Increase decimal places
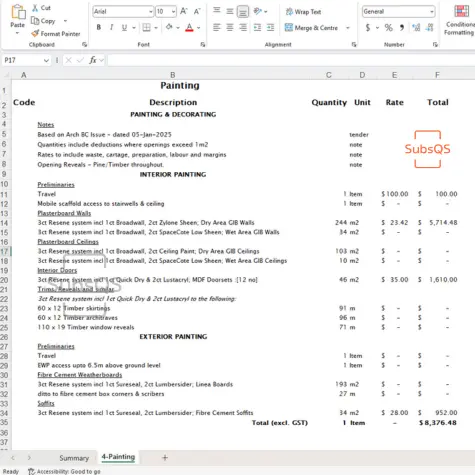The width and height of the screenshot is (475, 475). [x=416, y=27]
